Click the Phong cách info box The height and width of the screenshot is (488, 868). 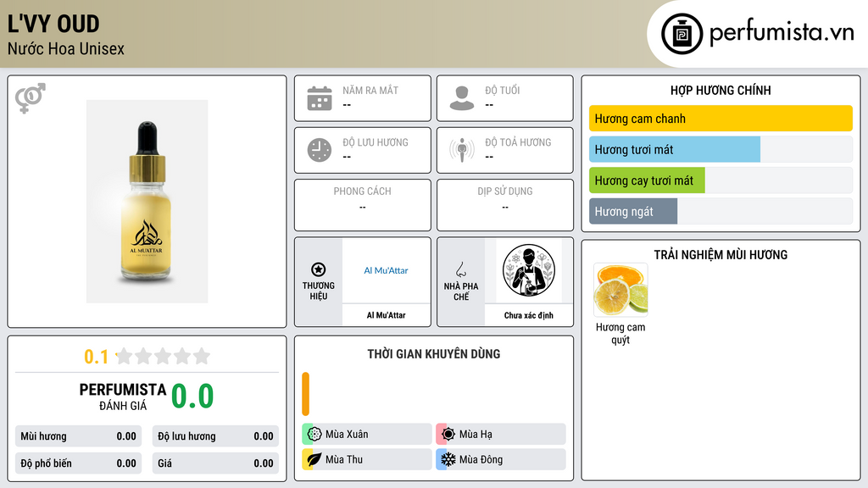point(363,205)
